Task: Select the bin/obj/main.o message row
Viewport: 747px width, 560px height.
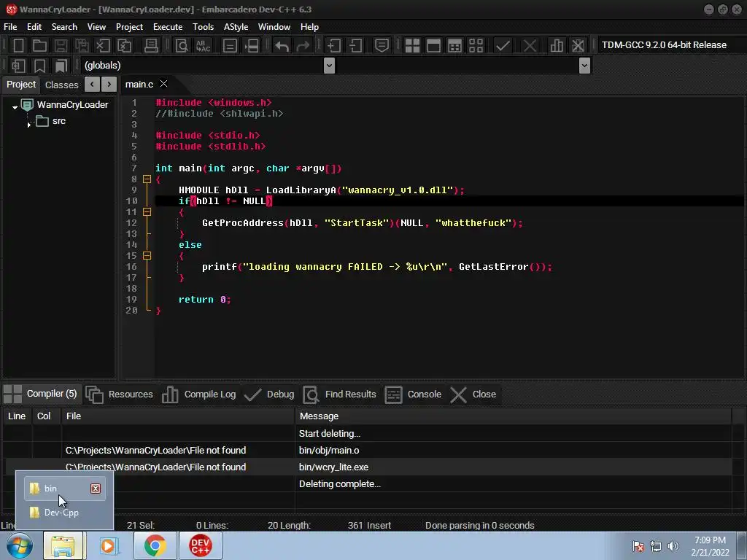Action: tap(368, 451)
